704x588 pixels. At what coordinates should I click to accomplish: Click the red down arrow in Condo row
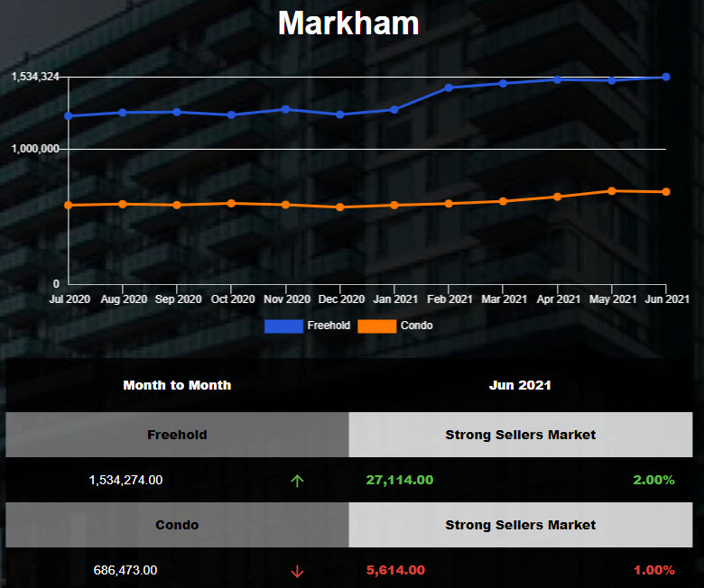point(297,571)
